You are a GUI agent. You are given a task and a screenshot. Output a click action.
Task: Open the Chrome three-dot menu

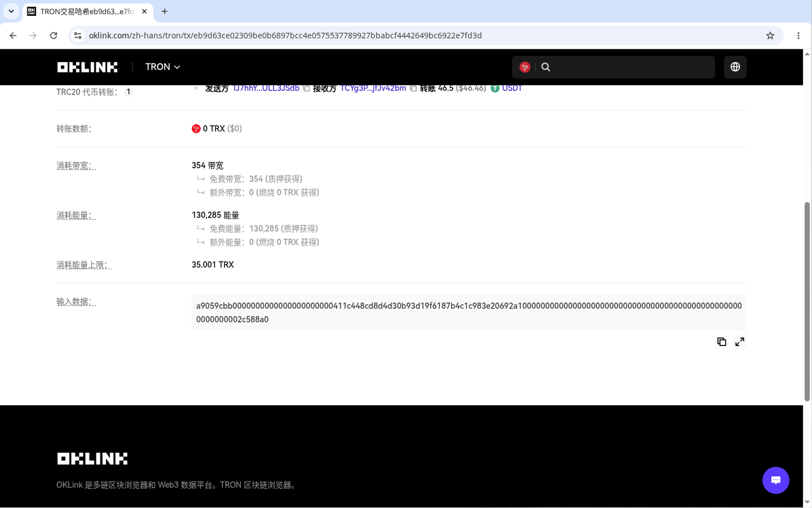[799, 36]
